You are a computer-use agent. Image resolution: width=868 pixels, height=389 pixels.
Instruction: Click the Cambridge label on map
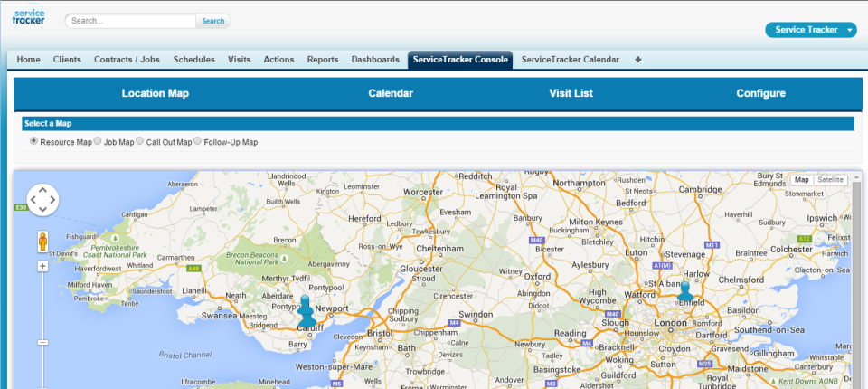point(700,189)
